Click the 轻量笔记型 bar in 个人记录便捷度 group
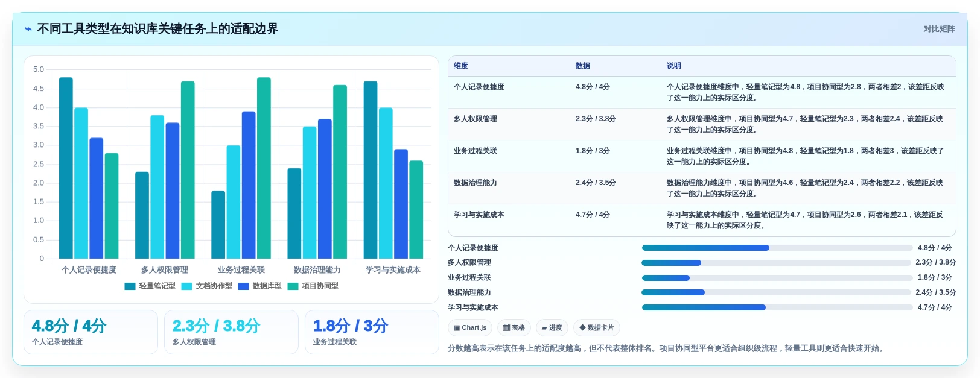The image size is (980, 378). coord(66,168)
